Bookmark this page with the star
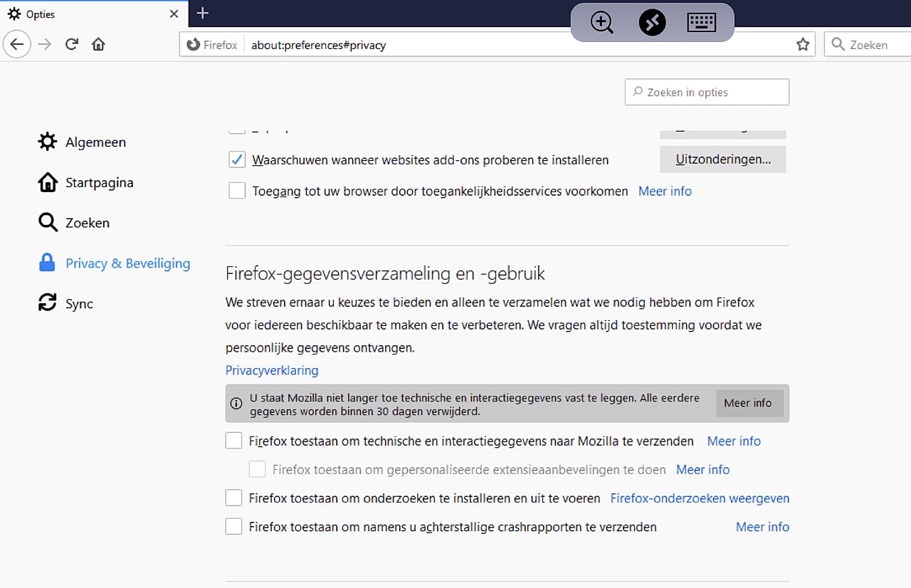This screenshot has width=911, height=588. coord(803,45)
